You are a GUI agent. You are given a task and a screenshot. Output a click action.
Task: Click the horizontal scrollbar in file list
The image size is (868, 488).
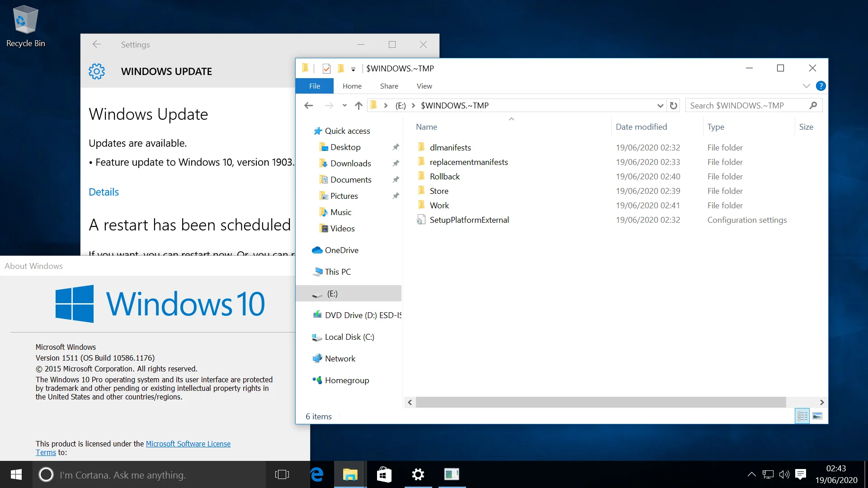coord(601,402)
